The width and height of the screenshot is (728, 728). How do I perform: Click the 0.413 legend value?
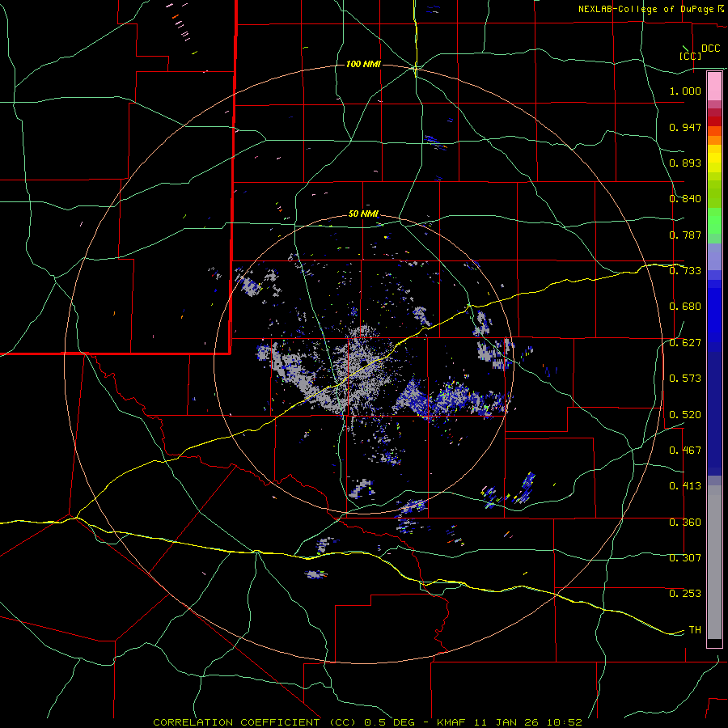click(685, 486)
